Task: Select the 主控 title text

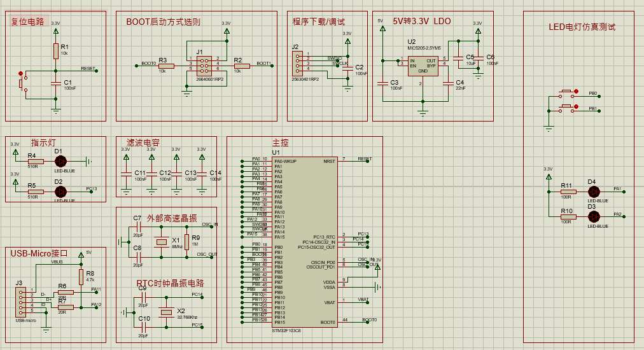Action: click(281, 143)
